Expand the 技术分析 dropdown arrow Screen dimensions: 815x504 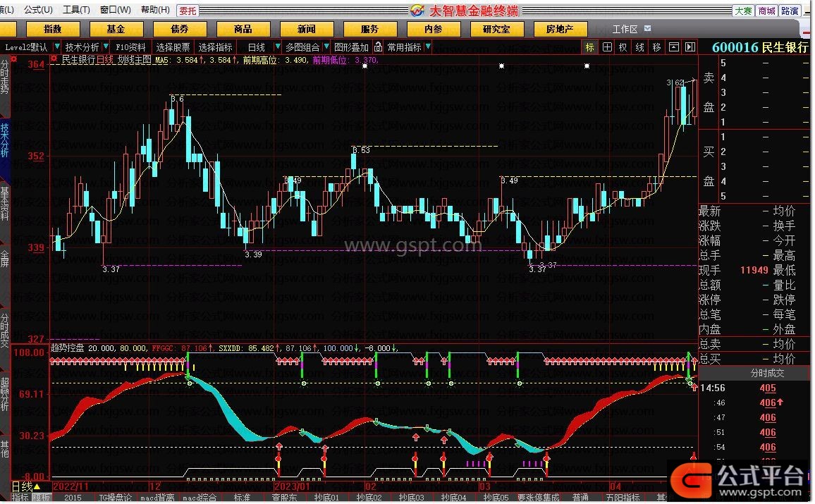click(x=106, y=47)
